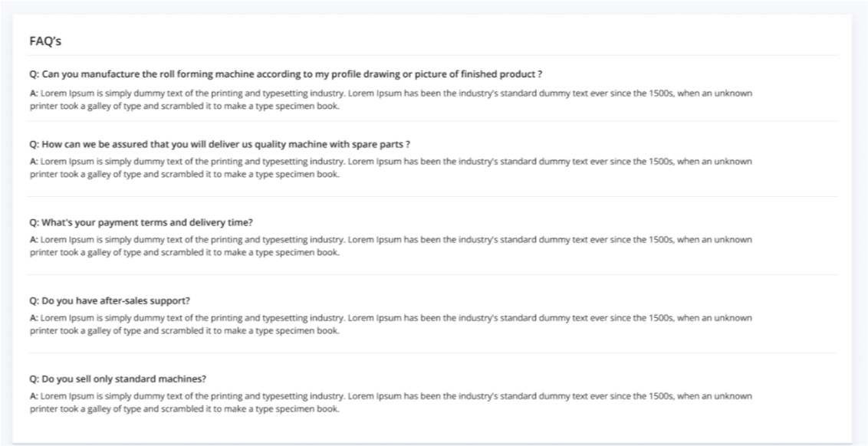Click the "A:" label under the standard machines question
This screenshot has width=868, height=446.
[34, 396]
